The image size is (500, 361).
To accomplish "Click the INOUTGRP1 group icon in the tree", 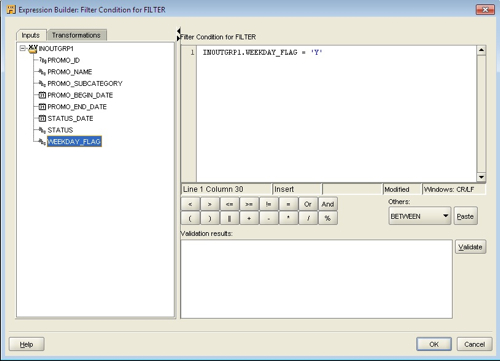I will pyautogui.click(x=33, y=49).
